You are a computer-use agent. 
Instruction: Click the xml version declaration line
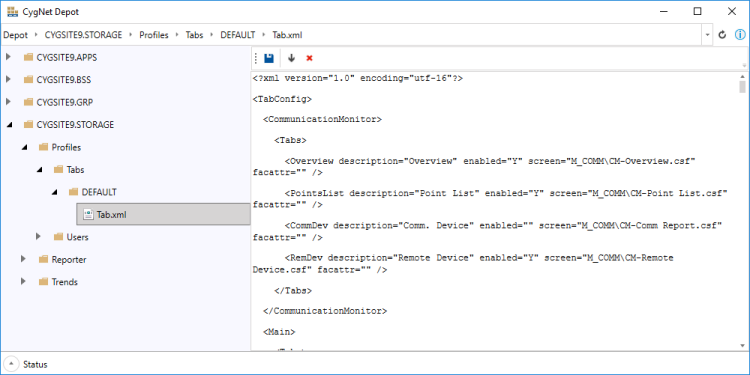click(358, 78)
